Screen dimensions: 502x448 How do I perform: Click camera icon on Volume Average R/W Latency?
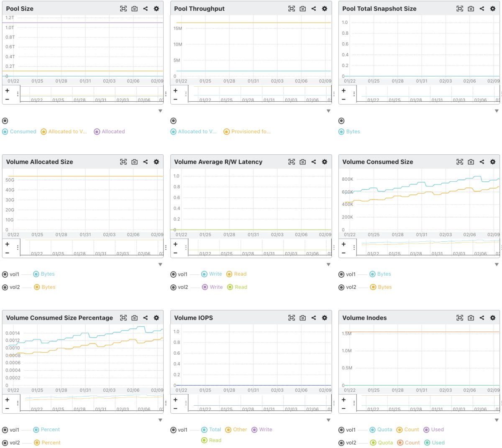pos(302,162)
